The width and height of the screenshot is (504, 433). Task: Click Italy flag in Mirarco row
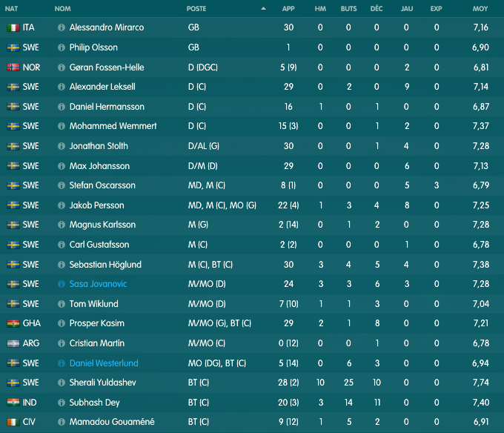(x=13, y=27)
